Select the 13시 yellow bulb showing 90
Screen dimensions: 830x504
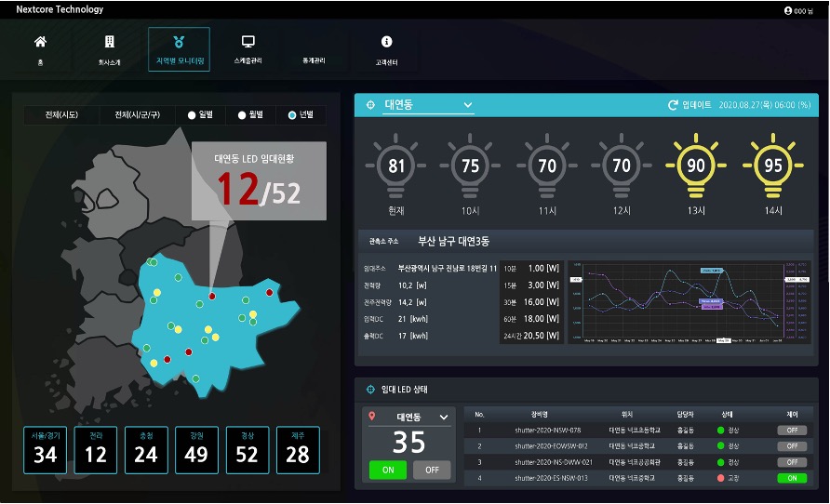[x=696, y=166]
